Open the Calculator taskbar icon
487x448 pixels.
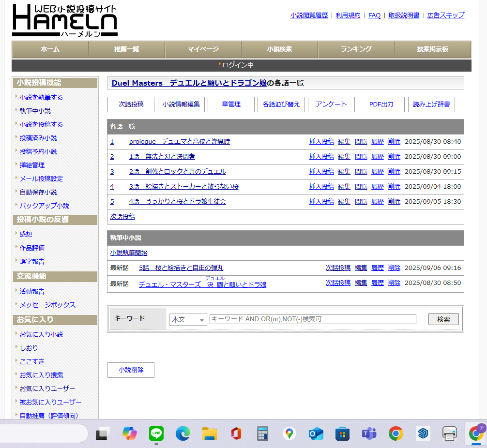pyautogui.click(x=262, y=433)
